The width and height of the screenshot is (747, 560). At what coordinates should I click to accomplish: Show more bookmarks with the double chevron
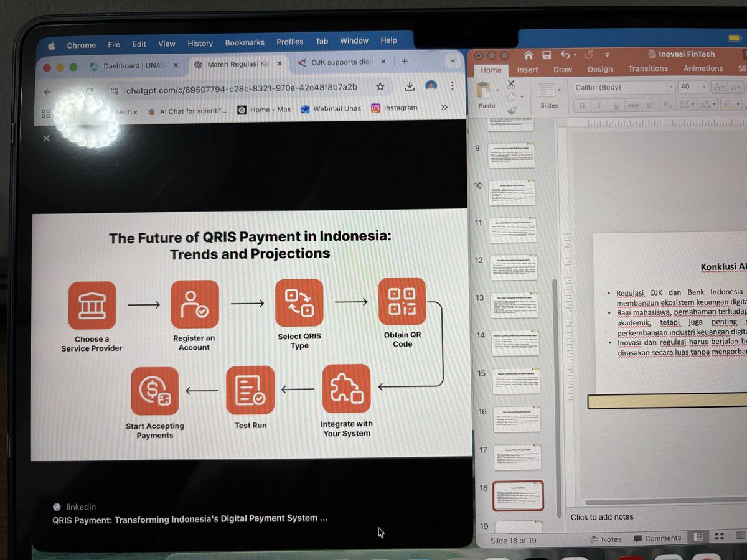point(444,107)
